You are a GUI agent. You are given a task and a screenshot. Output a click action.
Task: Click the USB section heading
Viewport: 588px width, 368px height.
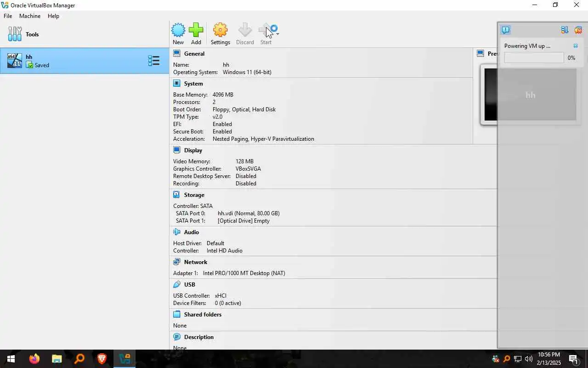pyautogui.click(x=190, y=284)
